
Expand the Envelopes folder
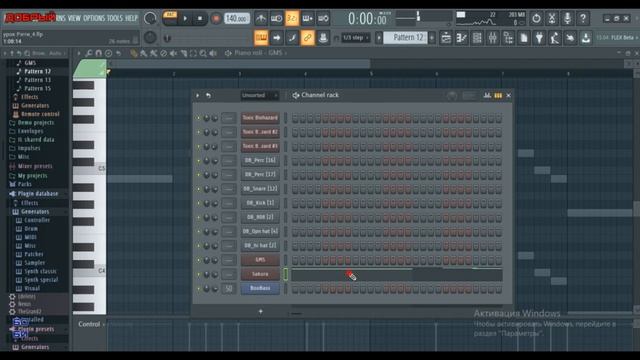pos(30,131)
